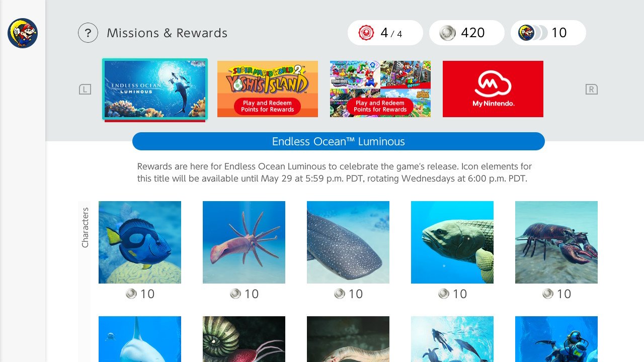The image size is (644, 362).
Task: Open the help question mark icon
Action: click(88, 33)
